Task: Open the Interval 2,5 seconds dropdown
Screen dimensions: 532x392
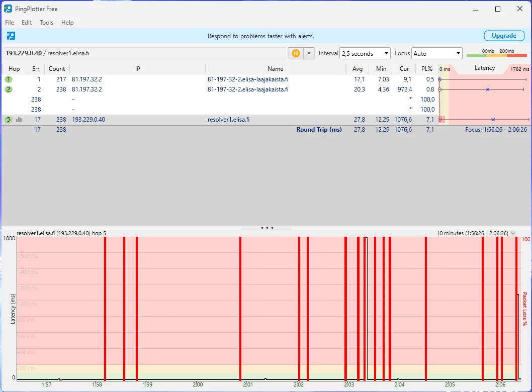Action: click(x=365, y=53)
